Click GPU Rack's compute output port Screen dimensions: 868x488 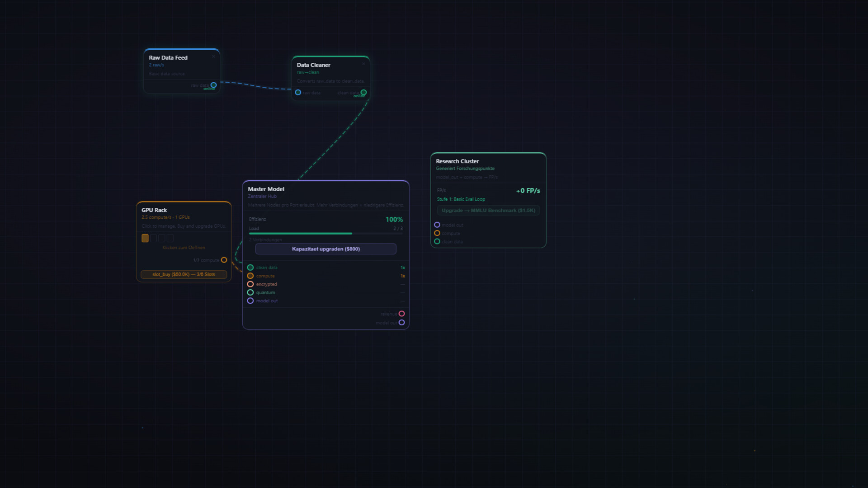click(x=224, y=260)
